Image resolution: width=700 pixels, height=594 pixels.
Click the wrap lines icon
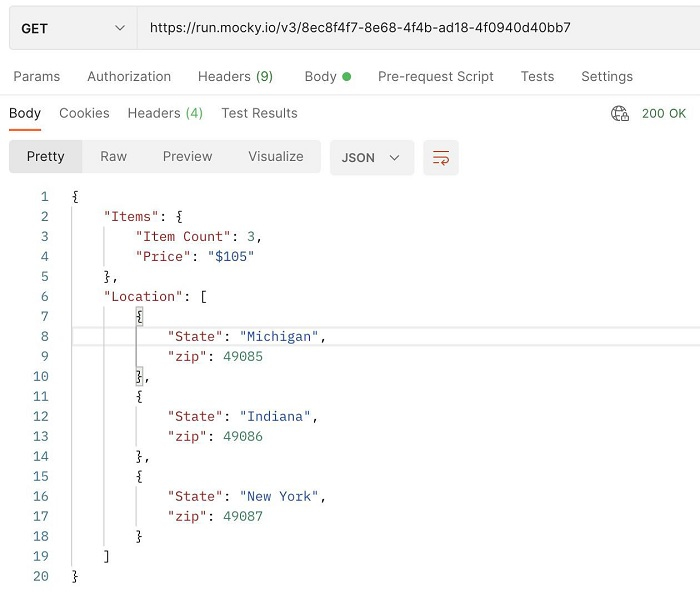coord(440,158)
